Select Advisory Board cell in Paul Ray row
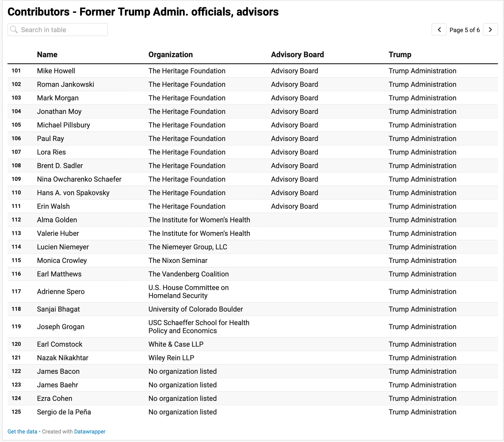 click(294, 138)
